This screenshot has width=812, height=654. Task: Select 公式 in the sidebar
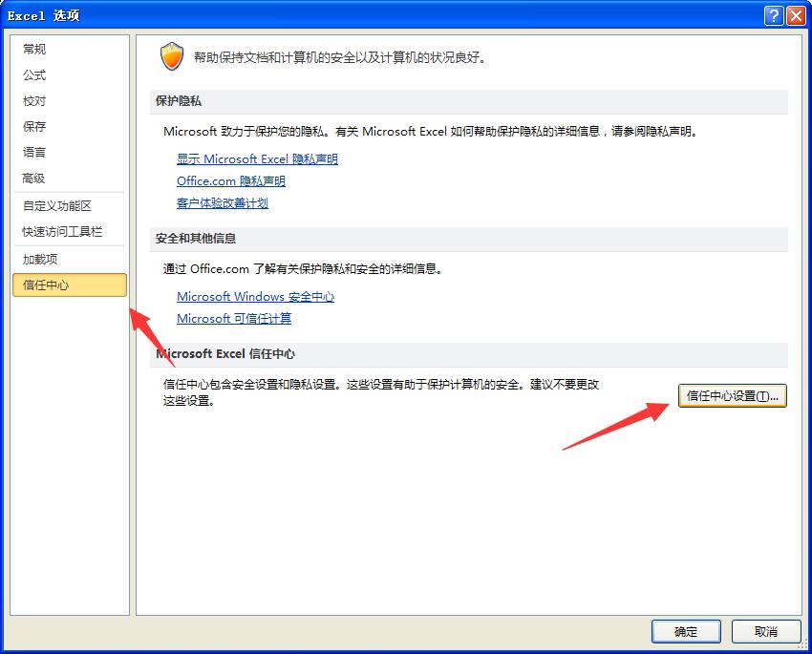click(x=34, y=75)
